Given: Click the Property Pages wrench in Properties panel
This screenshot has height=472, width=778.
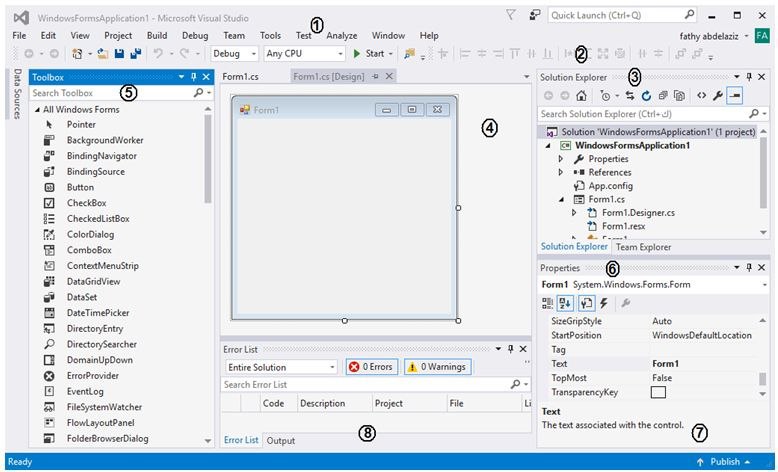Looking at the screenshot, I should click(x=626, y=303).
